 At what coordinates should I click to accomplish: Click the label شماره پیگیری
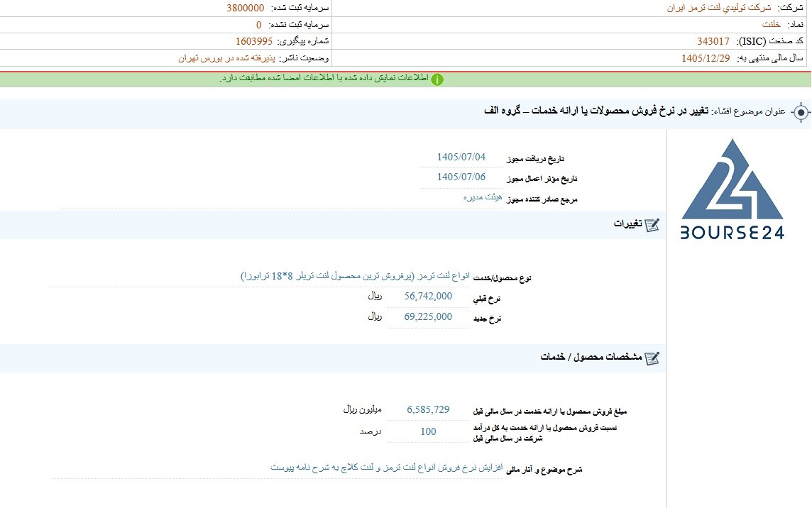pos(303,41)
